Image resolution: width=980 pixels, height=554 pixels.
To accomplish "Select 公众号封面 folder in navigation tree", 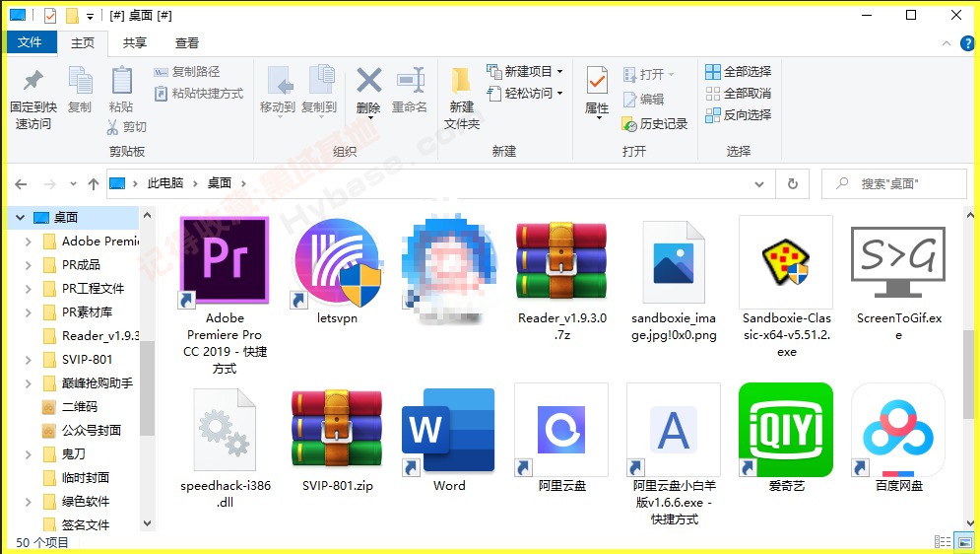I will click(x=92, y=431).
